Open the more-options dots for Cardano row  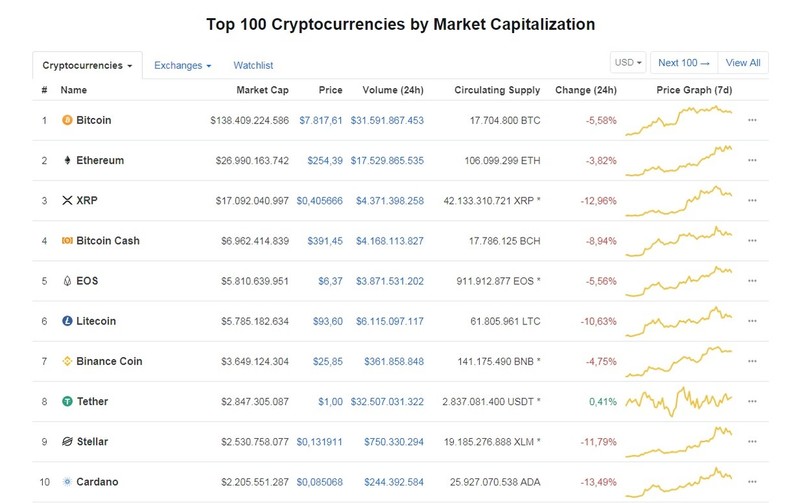pos(752,482)
